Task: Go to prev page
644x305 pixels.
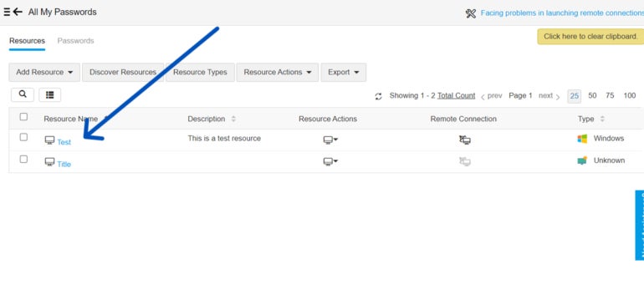Action: [491, 96]
